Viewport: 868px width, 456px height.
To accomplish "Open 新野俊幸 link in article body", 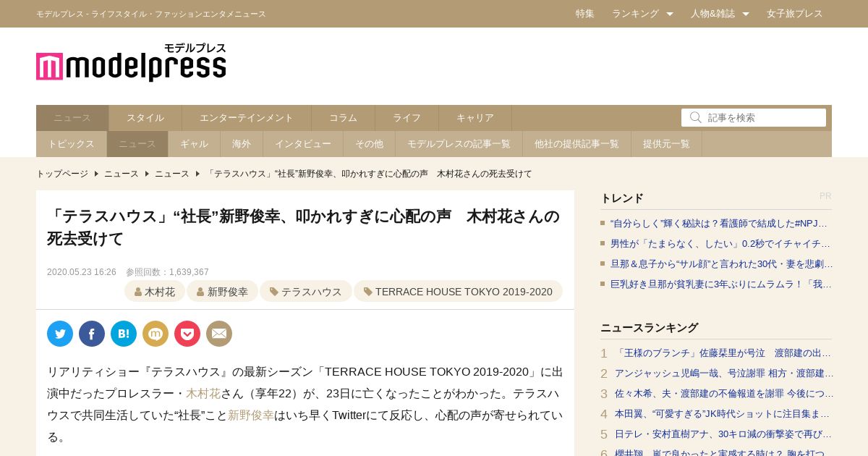I will [x=251, y=415].
